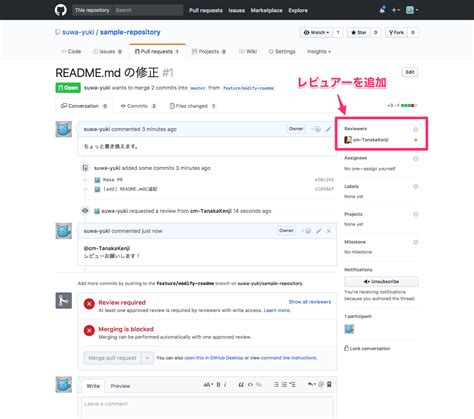View command line instructions link

(289, 358)
